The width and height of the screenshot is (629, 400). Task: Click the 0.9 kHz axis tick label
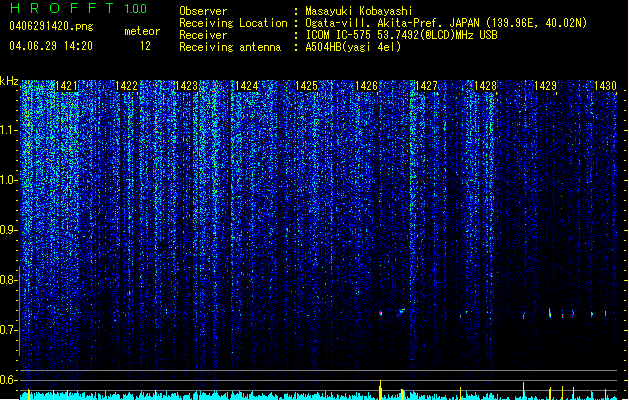[x=9, y=230]
